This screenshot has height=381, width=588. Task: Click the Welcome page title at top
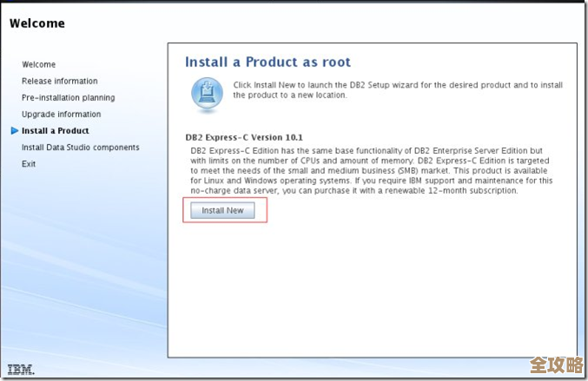click(37, 23)
